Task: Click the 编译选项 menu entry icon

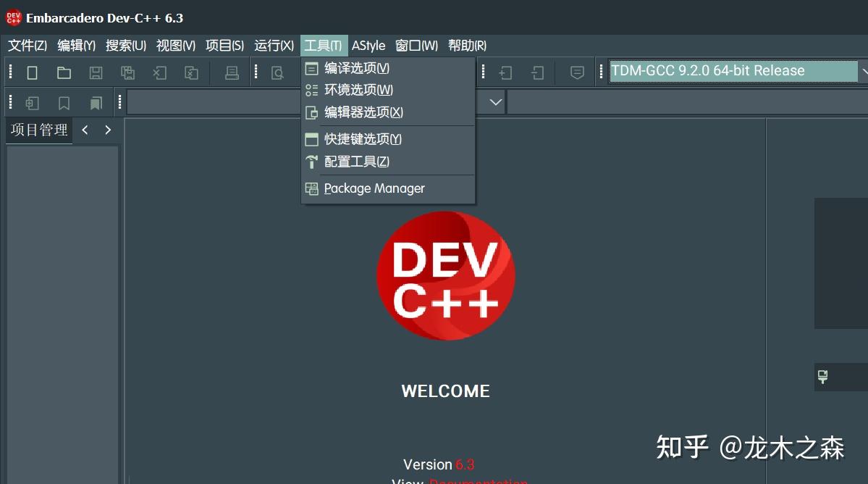Action: (312, 69)
